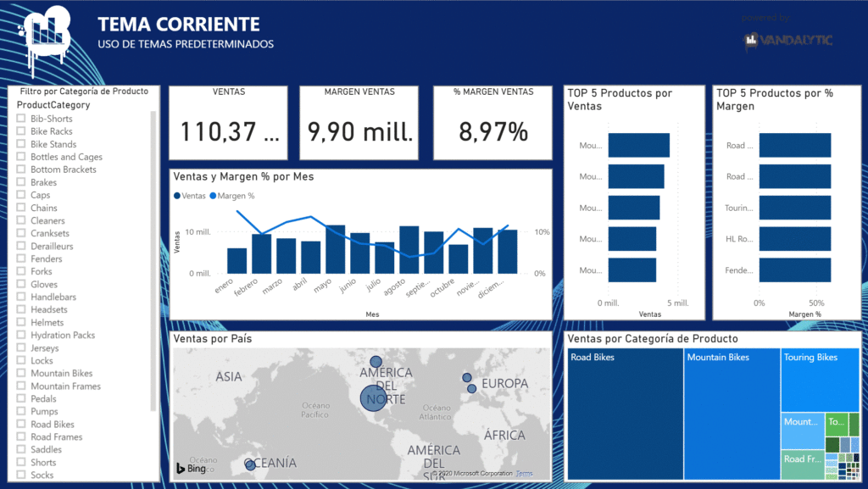The image size is (868, 489).
Task: Click the 9,90 mill. margin card
Action: (x=359, y=123)
